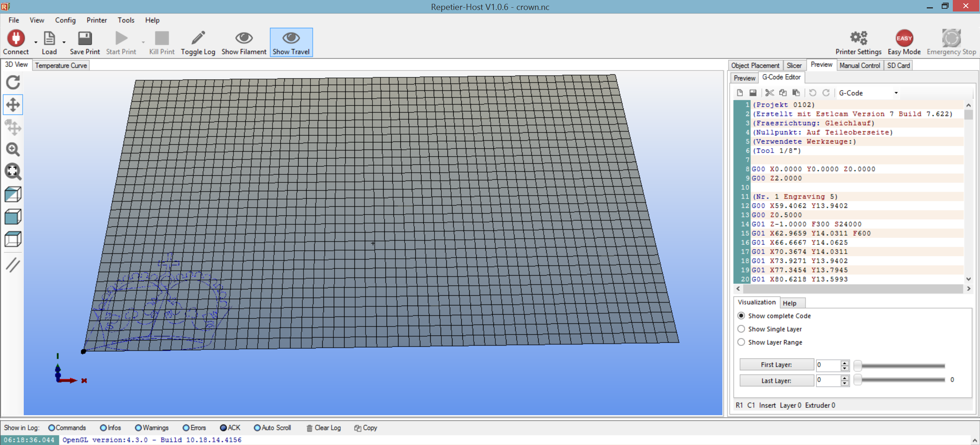980x445 pixels.
Task: Click the Preview sub-tab in right panel
Action: tap(744, 77)
